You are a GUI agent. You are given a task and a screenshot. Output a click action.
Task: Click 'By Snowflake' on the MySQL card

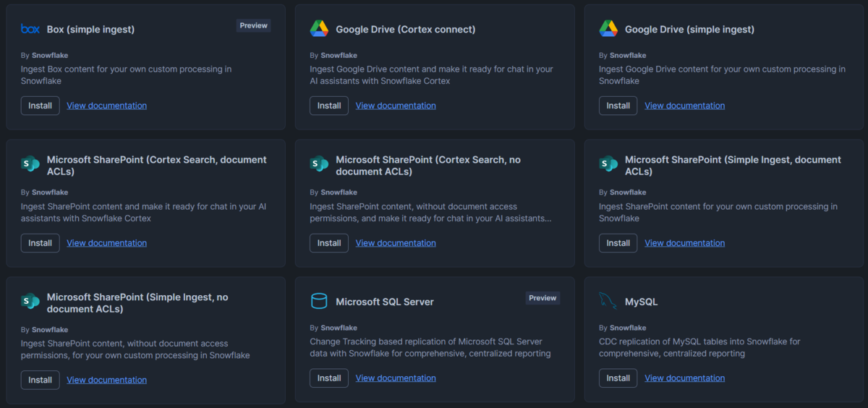pos(624,328)
